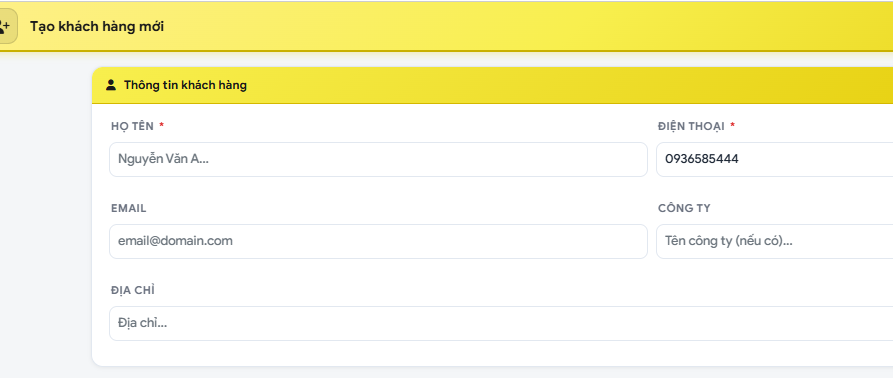Focus the Họ tên name input field
Screen dimensions: 893x378
(x=378, y=159)
